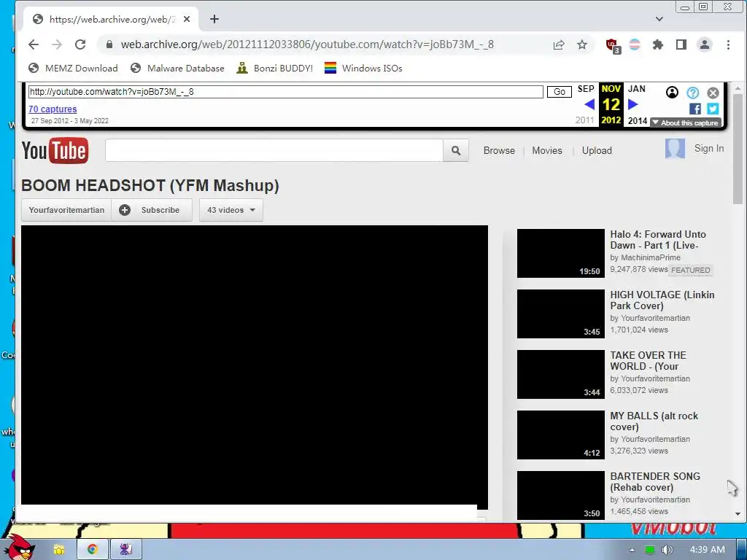The width and height of the screenshot is (747, 560).
Task: Open MY BALLS (alt rock cover) title
Action: tap(654, 421)
